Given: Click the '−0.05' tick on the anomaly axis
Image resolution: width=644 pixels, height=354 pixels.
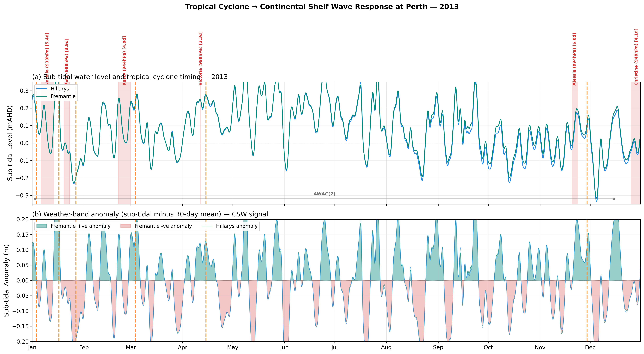Looking at the screenshot, I should (21, 296).
